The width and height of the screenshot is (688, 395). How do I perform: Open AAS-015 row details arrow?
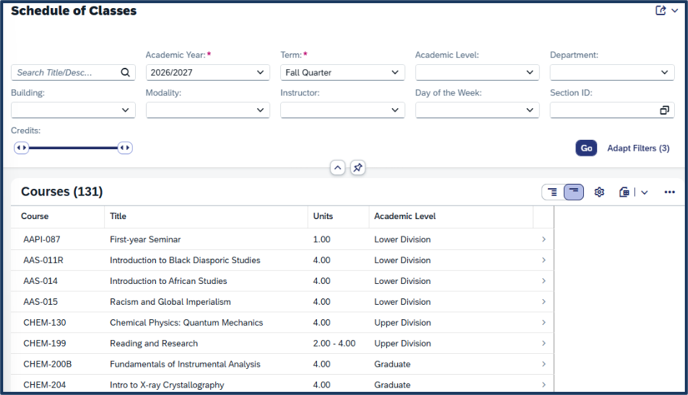coord(543,302)
